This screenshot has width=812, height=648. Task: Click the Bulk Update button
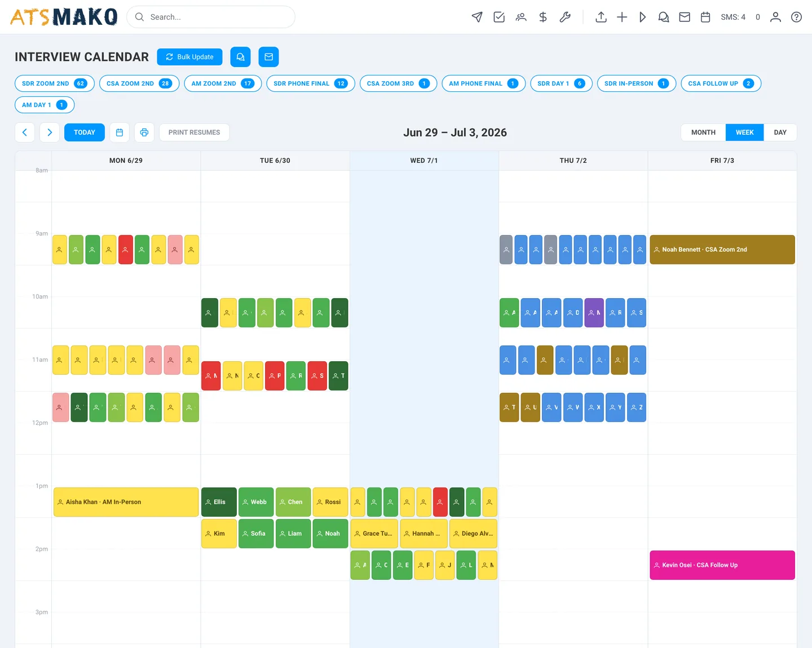(189, 57)
